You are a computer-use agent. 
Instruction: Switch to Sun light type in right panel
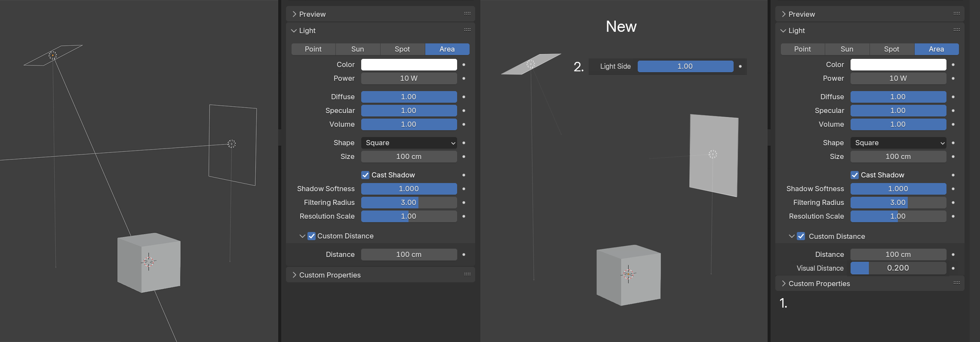pyautogui.click(x=847, y=49)
